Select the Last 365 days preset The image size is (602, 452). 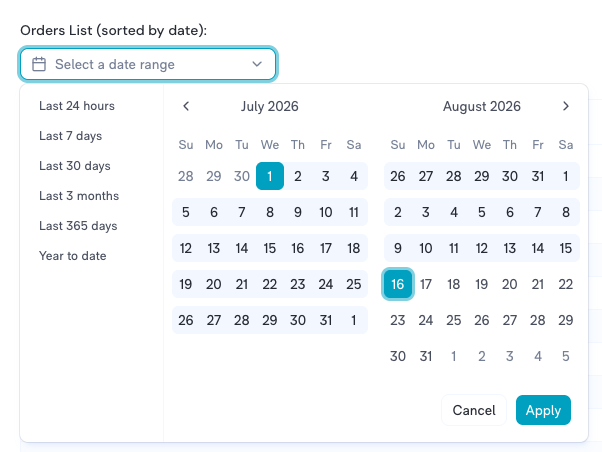pos(78,226)
